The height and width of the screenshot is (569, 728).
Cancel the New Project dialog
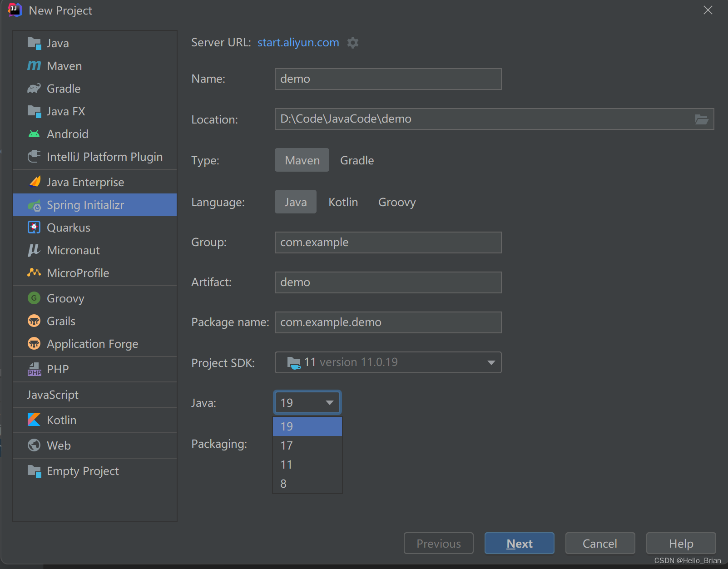[600, 543]
